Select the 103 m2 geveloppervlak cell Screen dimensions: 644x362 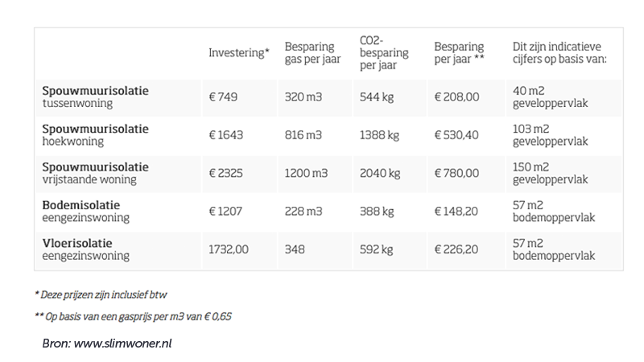click(551, 135)
